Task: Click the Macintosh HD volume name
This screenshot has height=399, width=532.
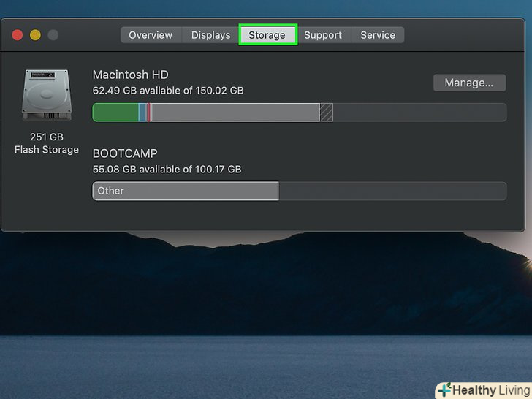Action: tap(131, 75)
